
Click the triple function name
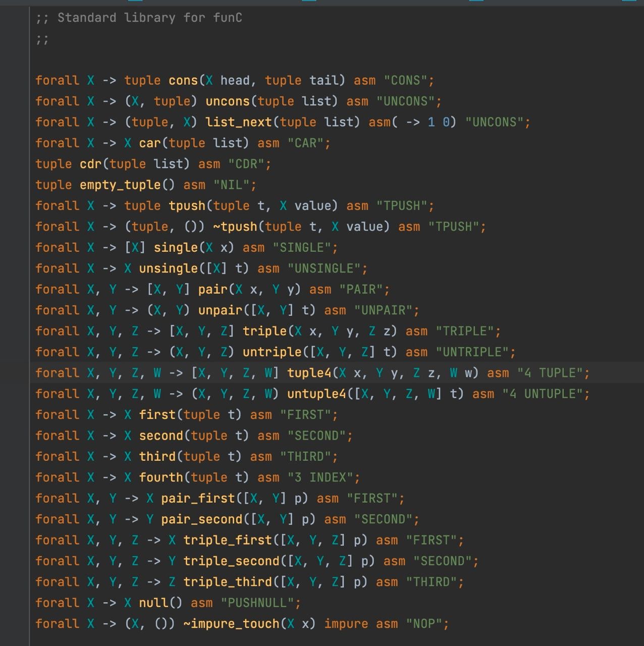pos(265,332)
